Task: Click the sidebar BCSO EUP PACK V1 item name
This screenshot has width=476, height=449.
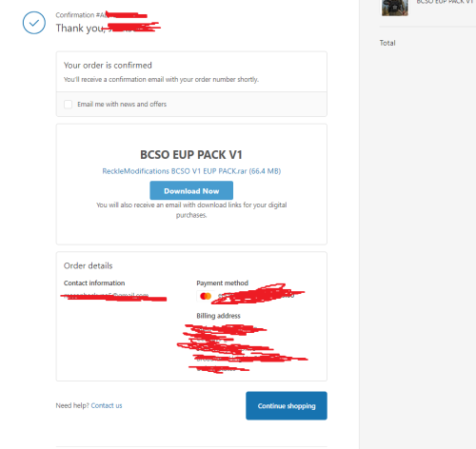Action: [x=445, y=2]
